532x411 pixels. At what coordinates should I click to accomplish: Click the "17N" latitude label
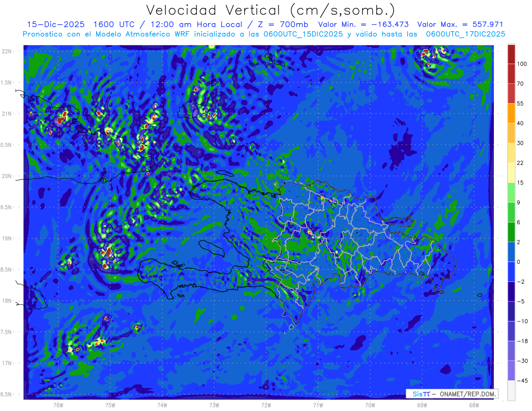coord(7,363)
